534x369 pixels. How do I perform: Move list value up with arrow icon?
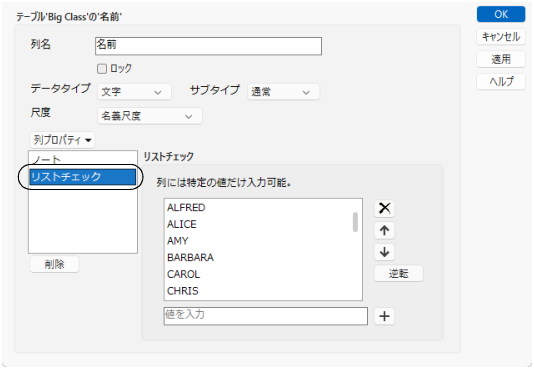pos(384,230)
